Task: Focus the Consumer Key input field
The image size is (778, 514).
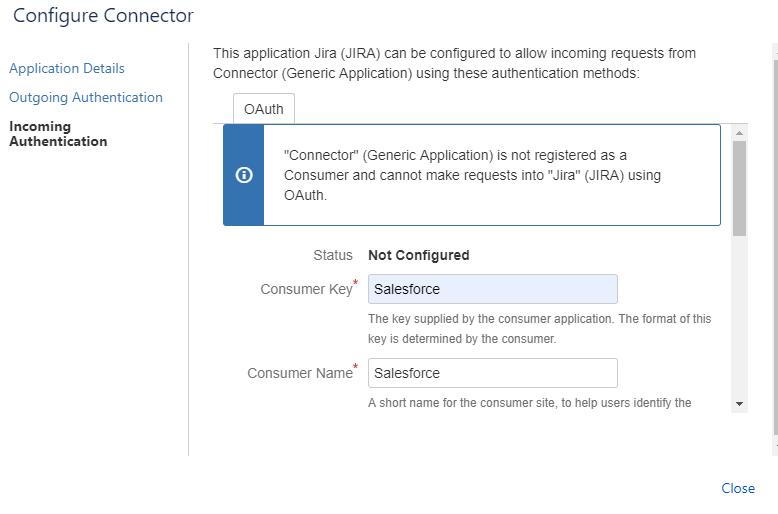Action: coord(493,289)
